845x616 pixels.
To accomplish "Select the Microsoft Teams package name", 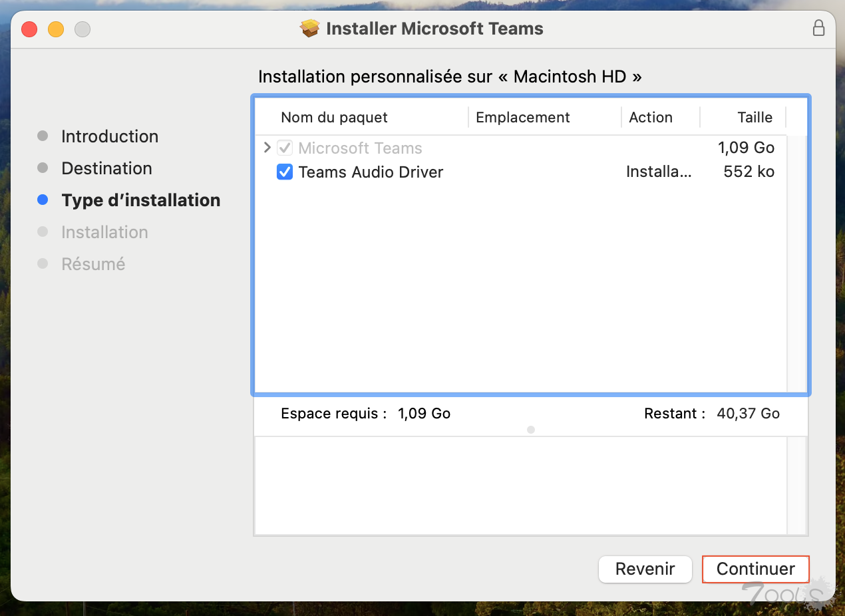I will tap(360, 148).
